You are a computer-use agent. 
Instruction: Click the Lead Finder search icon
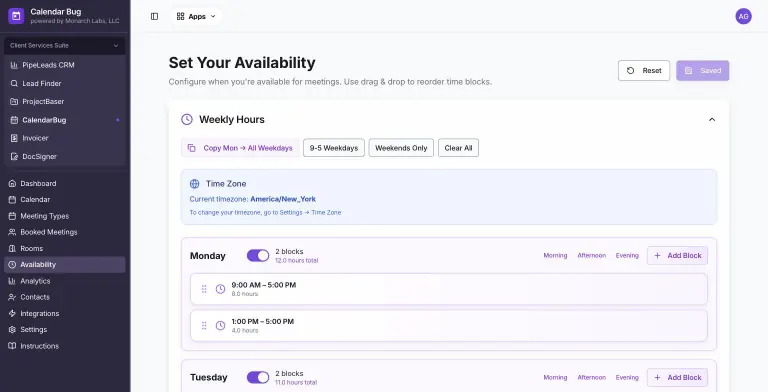(14, 83)
